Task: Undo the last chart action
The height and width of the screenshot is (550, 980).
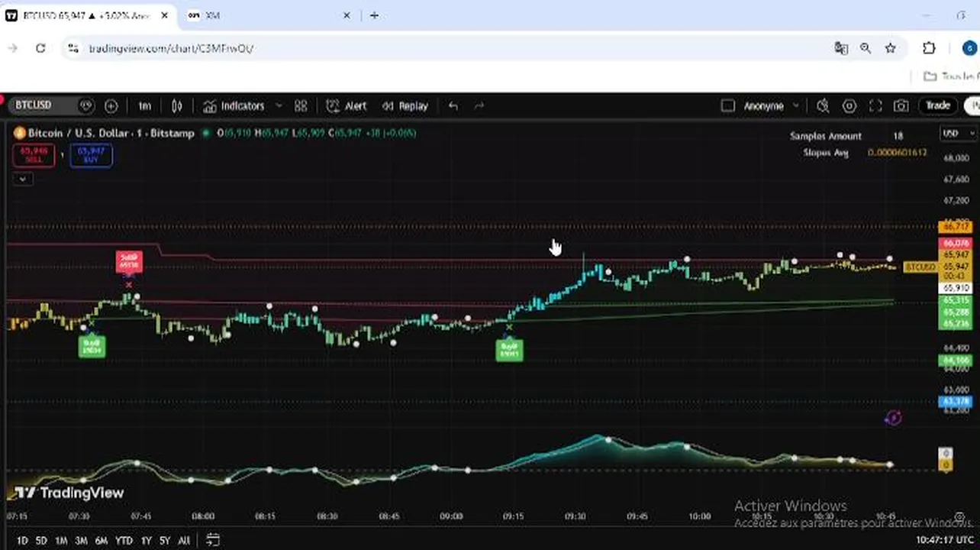Action: coord(453,106)
